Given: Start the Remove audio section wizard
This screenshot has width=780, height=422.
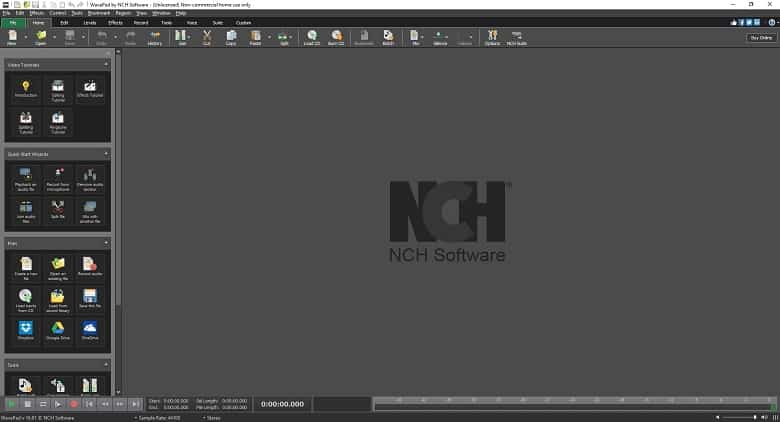Looking at the screenshot, I should [90, 179].
